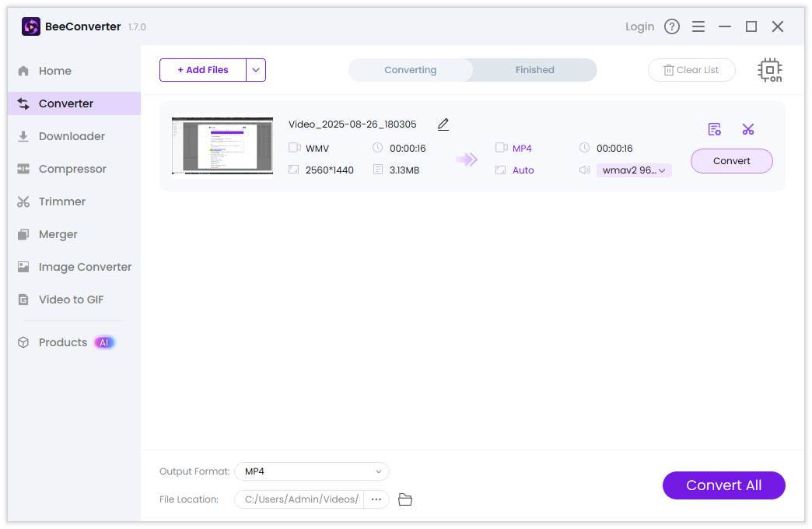
Task: Select the Converting tab
Action: (411, 70)
